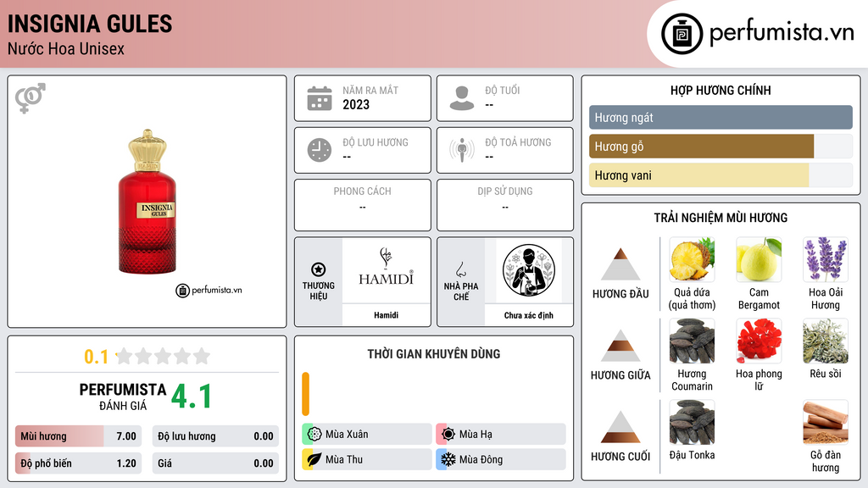
Task: Select the Rêu sồi oakmoss image
Action: [x=826, y=341]
